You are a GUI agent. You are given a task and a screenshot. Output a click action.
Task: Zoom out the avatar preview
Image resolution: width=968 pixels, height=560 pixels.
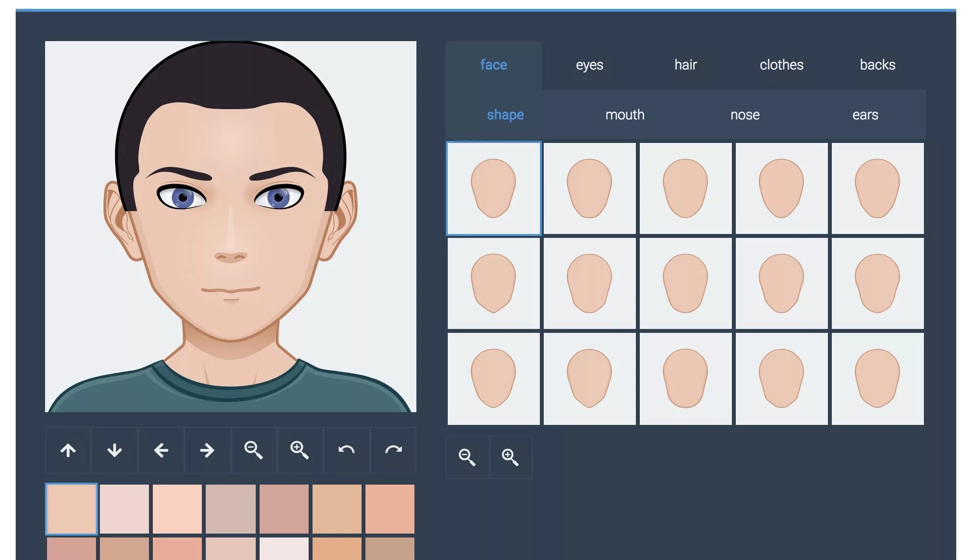[x=253, y=450]
